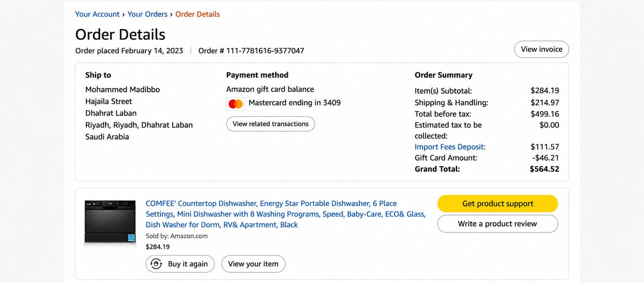Click View related transactions button
Image resolution: width=644 pixels, height=283 pixels.
(x=271, y=124)
